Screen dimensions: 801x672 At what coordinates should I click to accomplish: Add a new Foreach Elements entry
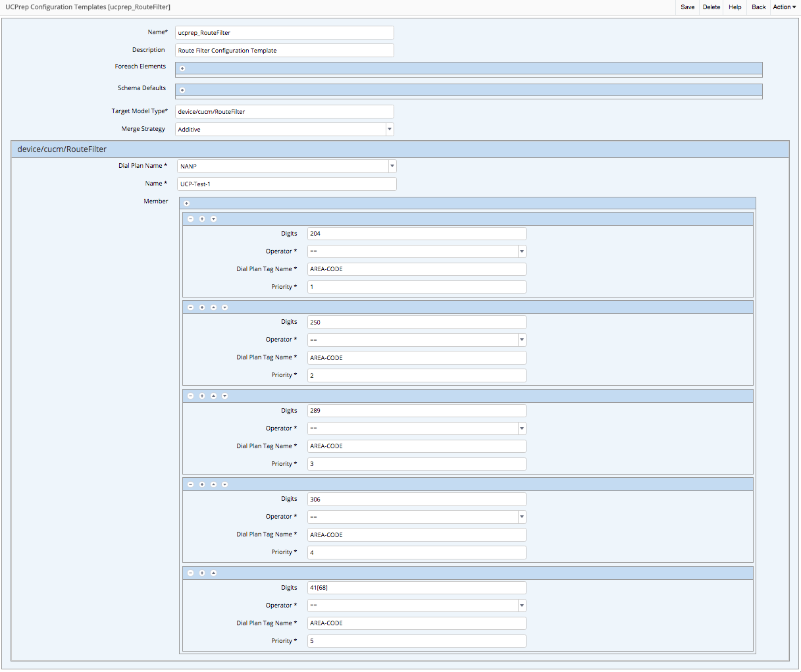click(182, 68)
